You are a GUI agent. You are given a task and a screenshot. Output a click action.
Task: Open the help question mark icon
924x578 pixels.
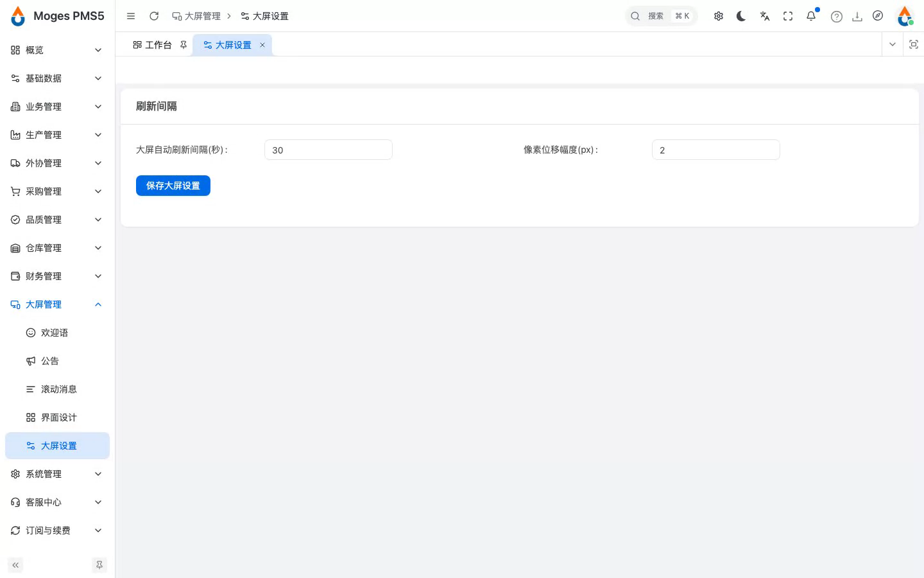point(837,17)
